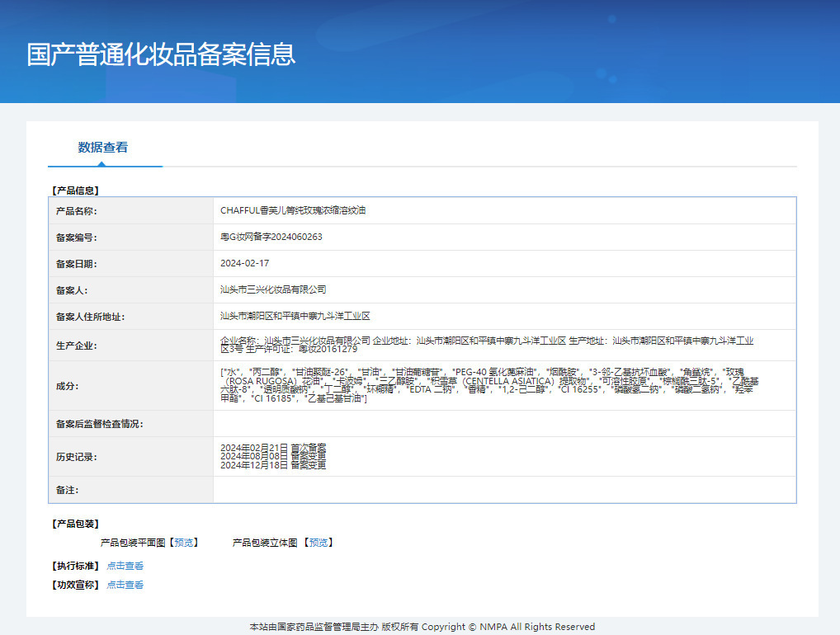Click the 【产品信息】 section heading
The image size is (840, 635).
[x=75, y=190]
